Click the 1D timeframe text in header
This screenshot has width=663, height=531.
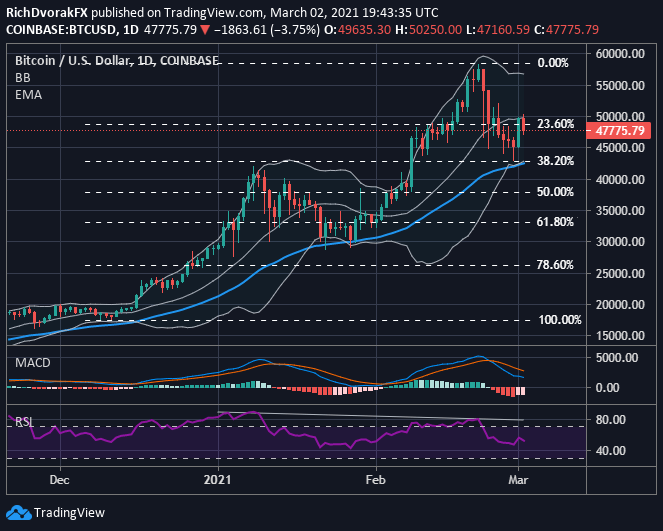coord(131,30)
